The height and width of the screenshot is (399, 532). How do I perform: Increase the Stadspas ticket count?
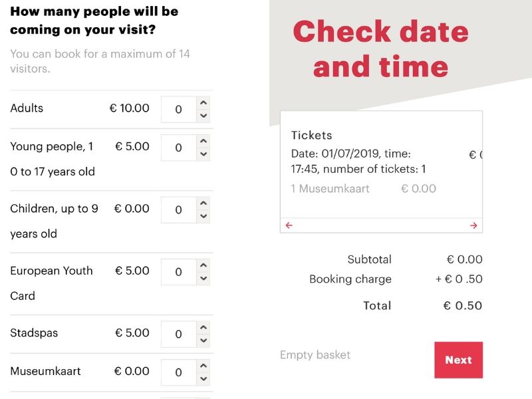point(203,328)
